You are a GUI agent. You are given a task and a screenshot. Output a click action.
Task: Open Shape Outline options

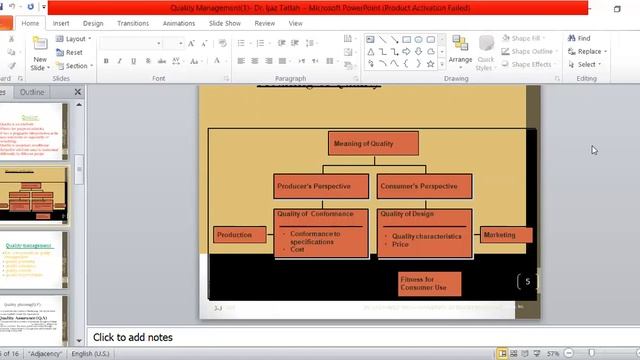530,51
